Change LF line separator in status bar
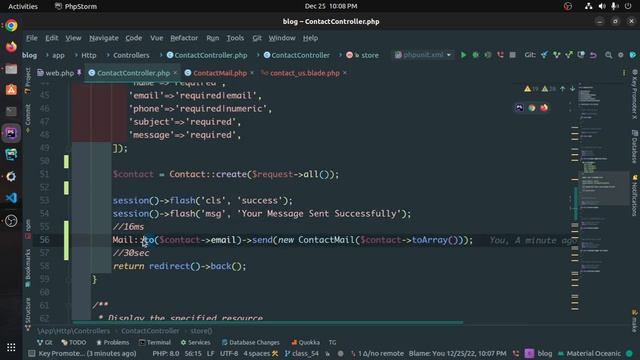The image size is (640, 360). (x=211, y=353)
